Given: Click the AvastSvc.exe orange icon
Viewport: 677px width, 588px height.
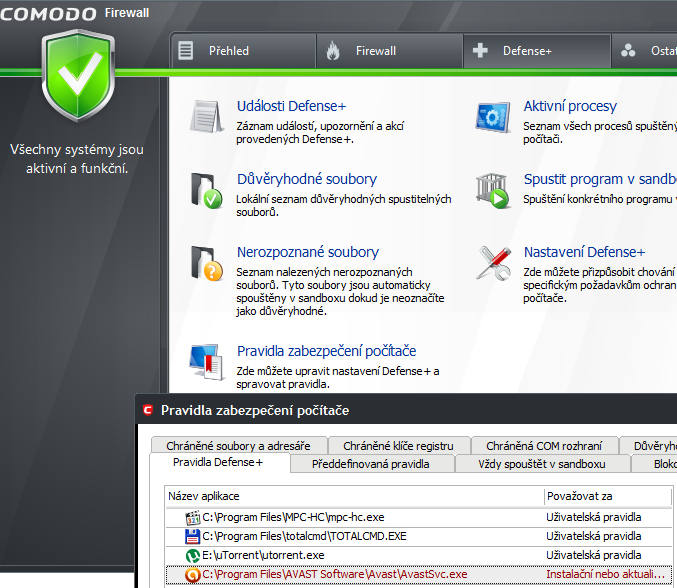Looking at the screenshot, I should pyautogui.click(x=193, y=574).
